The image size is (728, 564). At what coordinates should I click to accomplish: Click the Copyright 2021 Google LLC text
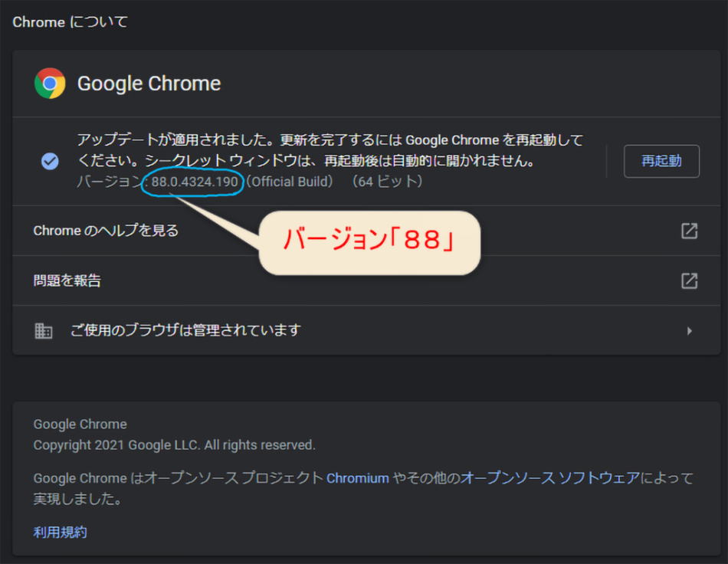(x=174, y=444)
